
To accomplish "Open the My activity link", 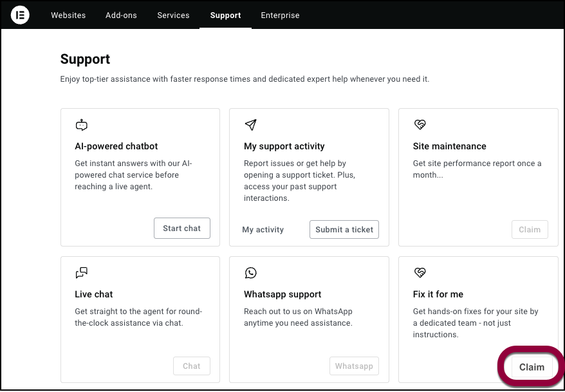I will tap(263, 230).
